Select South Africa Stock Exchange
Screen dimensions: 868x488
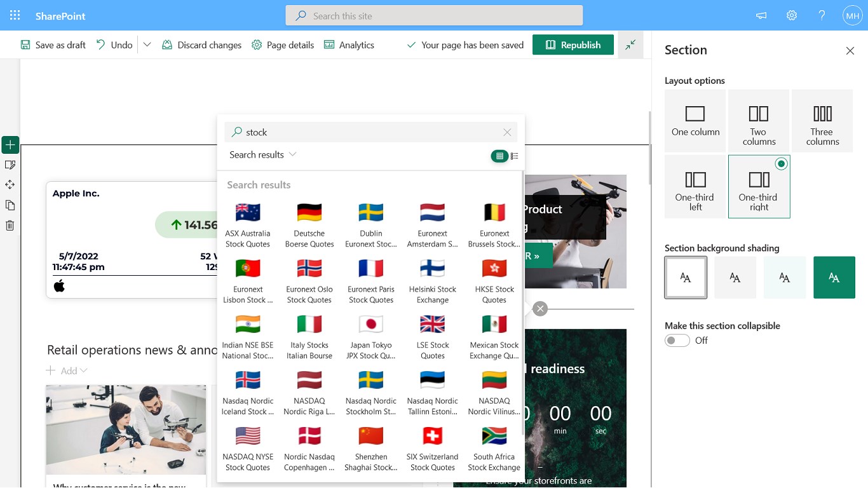coord(494,449)
